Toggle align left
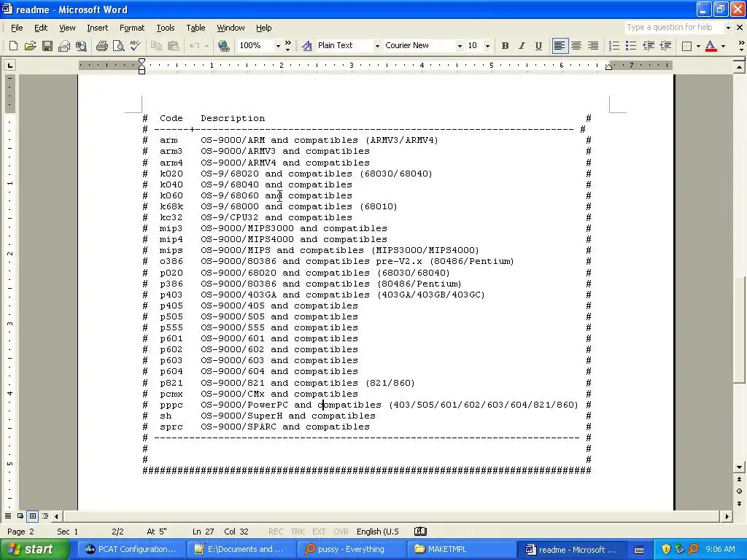The height and width of the screenshot is (560, 747). coord(560,46)
